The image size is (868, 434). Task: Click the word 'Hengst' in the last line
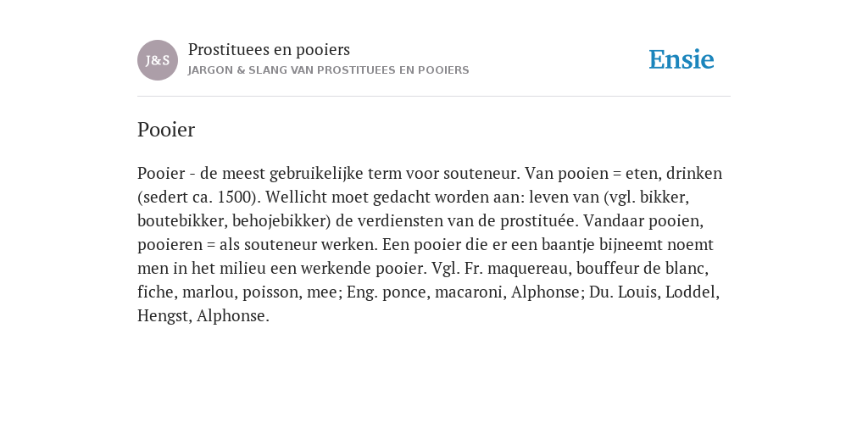164,316
